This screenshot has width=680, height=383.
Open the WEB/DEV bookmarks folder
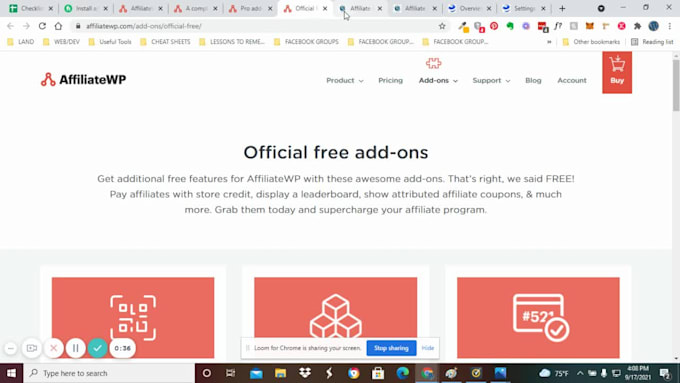click(61, 42)
